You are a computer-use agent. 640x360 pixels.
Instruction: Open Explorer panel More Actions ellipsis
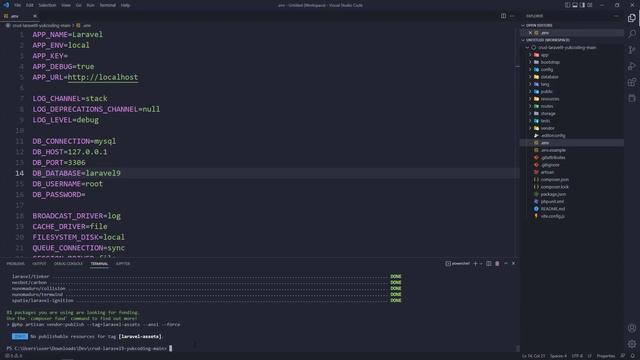click(616, 16)
